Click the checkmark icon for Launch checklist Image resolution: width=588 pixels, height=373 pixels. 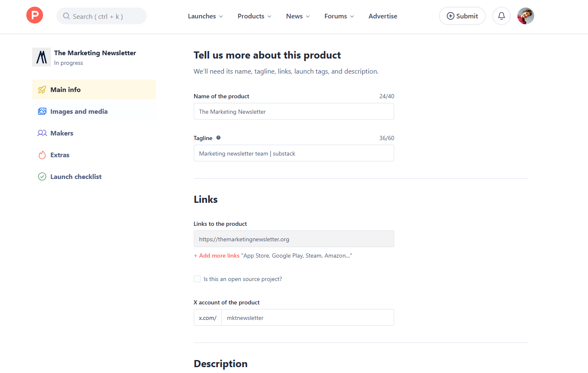[42, 176]
